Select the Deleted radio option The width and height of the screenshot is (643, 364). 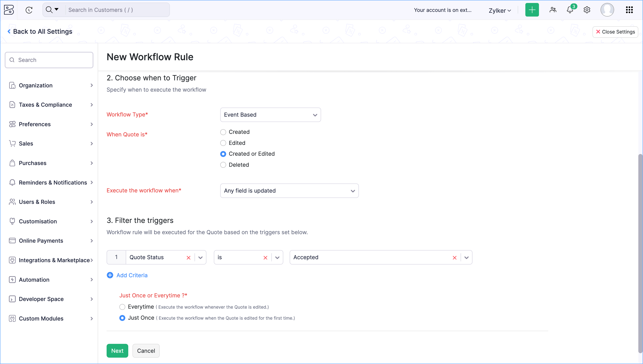tap(223, 165)
